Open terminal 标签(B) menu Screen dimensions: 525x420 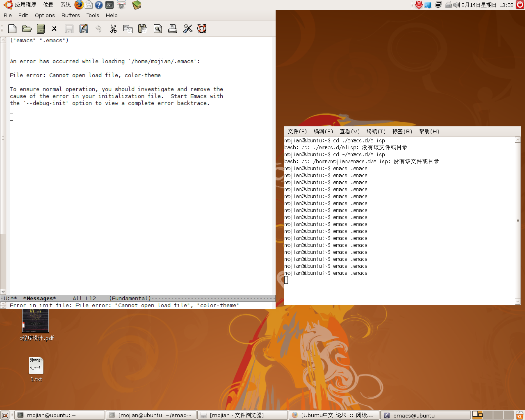pos(402,131)
